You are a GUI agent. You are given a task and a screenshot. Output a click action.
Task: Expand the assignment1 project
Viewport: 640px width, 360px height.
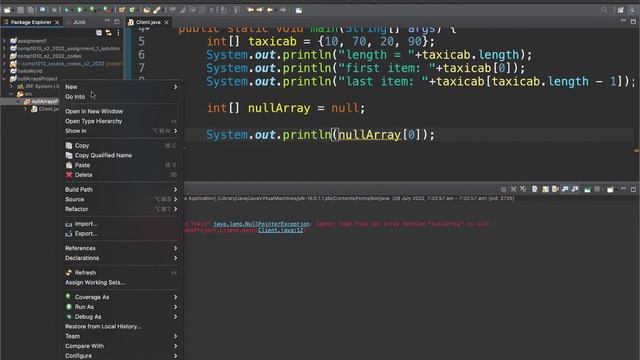tap(4, 41)
